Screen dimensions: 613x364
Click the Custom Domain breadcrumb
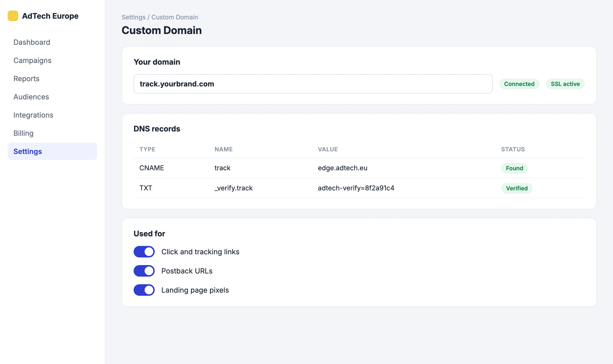tap(175, 17)
